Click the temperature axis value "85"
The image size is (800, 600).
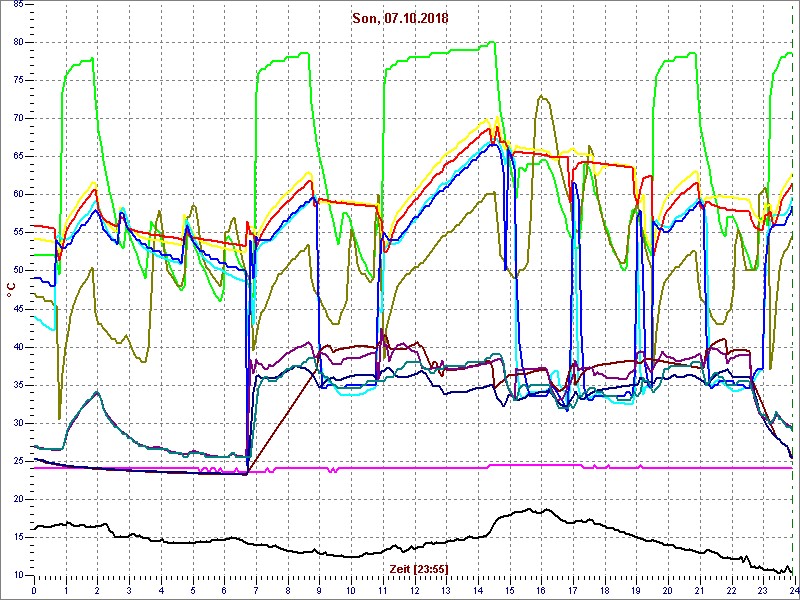17,4
